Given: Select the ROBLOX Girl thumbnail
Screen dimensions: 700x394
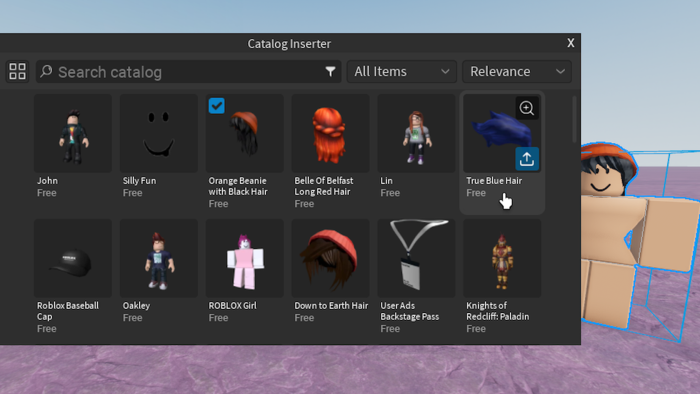Looking at the screenshot, I should (x=245, y=258).
